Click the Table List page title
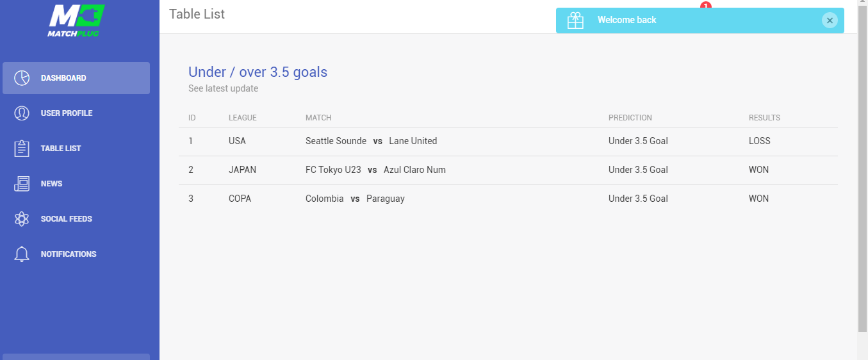The image size is (868, 360). click(x=197, y=14)
